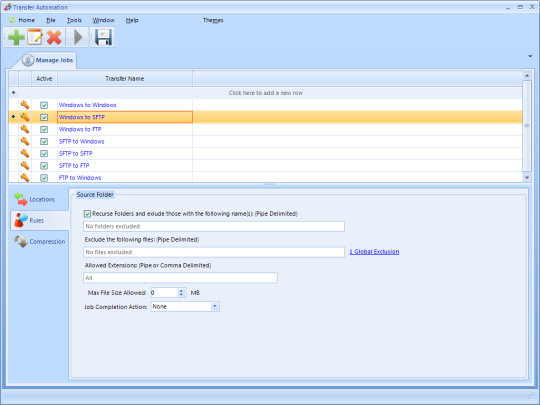Toggle Active checkbox for SFTP to FTP
The height and width of the screenshot is (405, 540).
point(44,166)
